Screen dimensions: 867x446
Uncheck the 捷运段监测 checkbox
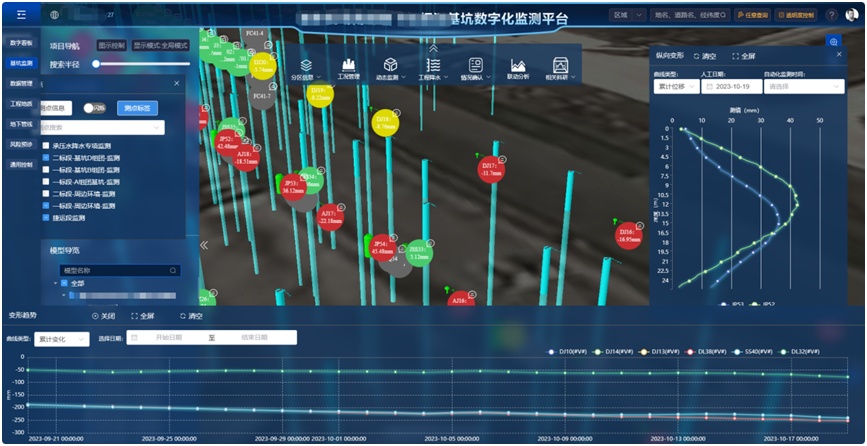point(46,217)
